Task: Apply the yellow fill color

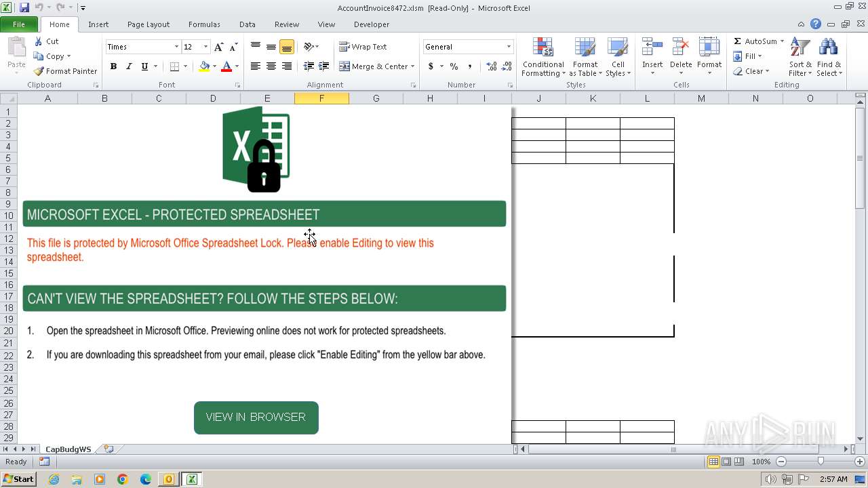Action: point(204,66)
